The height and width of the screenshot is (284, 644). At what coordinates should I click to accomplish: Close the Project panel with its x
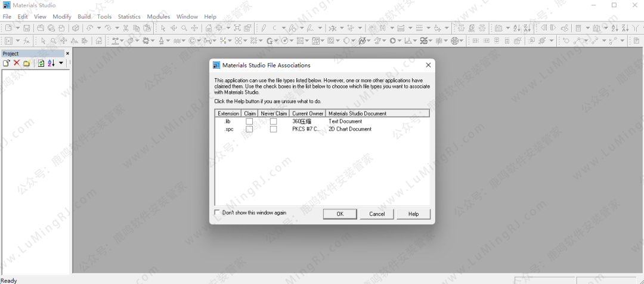[x=67, y=53]
